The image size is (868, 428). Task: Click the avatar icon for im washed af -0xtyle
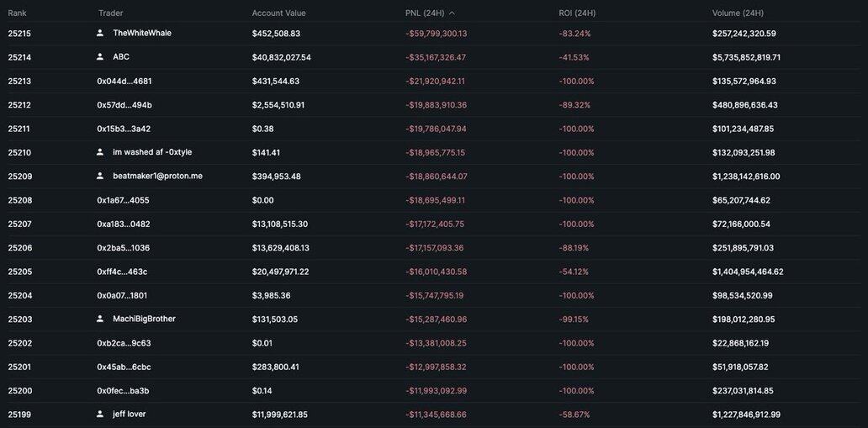click(100, 152)
